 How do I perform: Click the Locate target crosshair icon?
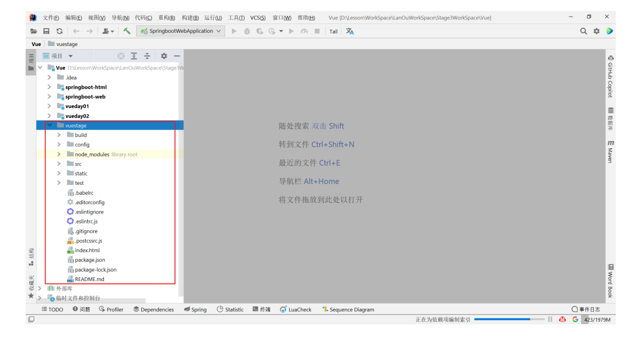[121, 56]
